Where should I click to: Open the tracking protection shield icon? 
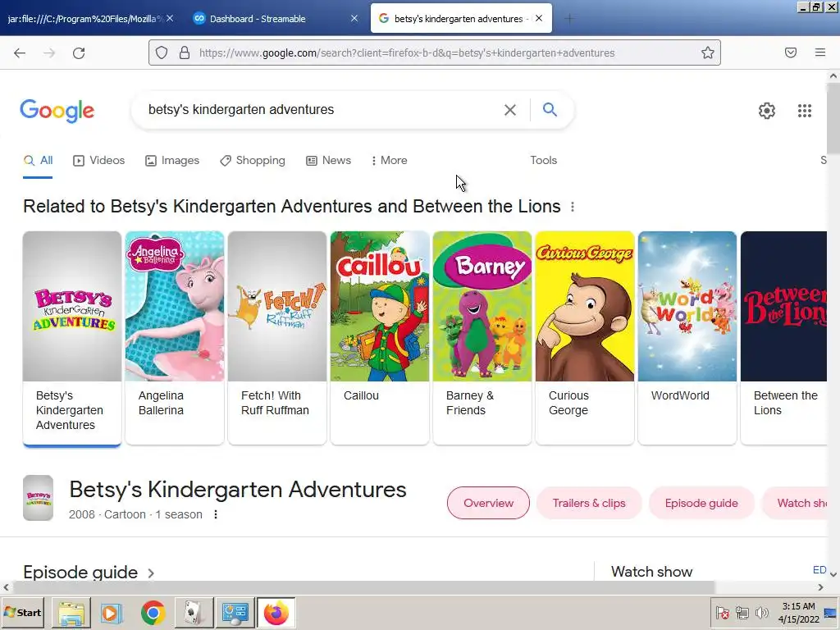click(x=162, y=52)
